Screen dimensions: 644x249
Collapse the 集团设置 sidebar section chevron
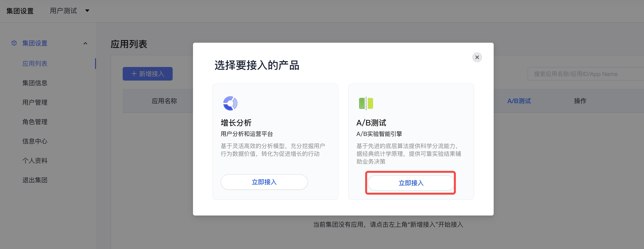(85, 43)
